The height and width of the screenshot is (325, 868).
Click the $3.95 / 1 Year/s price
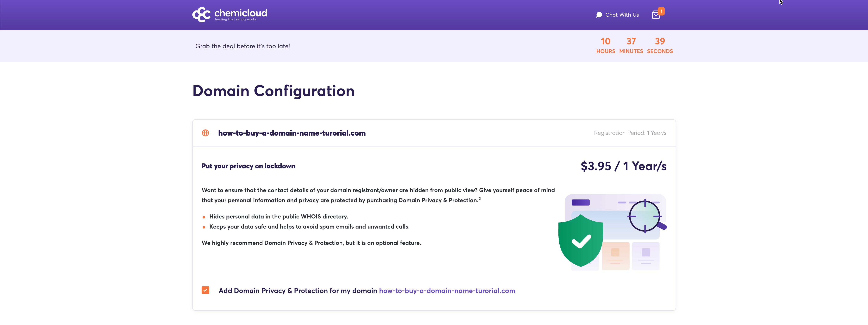pyautogui.click(x=623, y=166)
